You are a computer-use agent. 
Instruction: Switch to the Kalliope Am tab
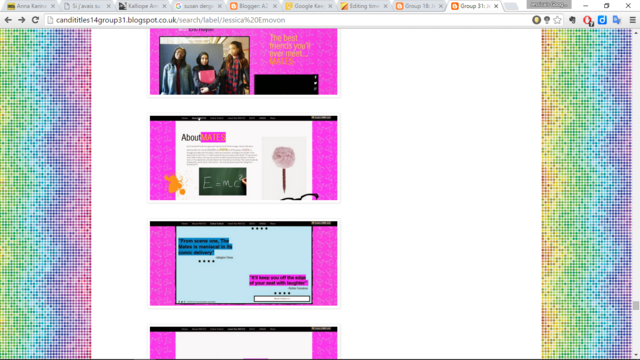[x=141, y=6]
